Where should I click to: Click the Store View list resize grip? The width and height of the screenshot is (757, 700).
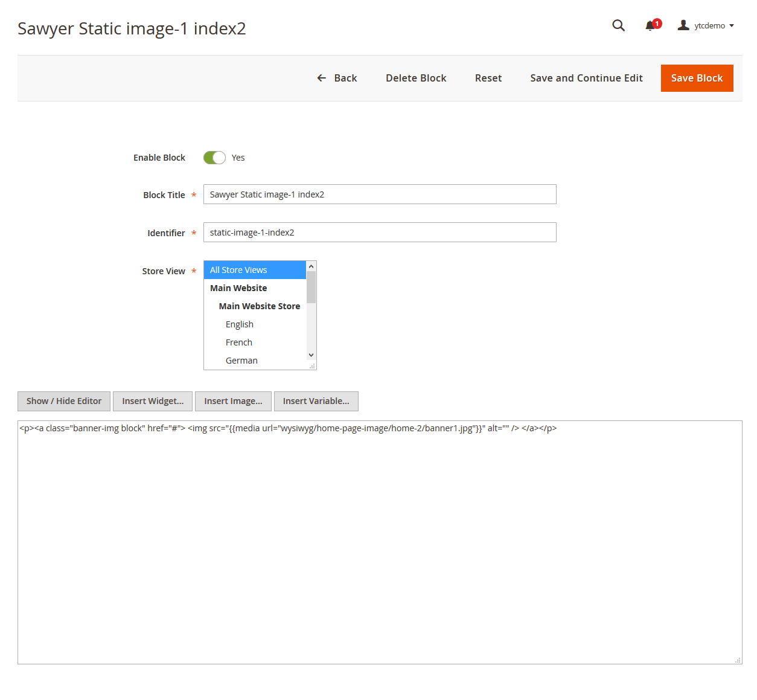click(x=312, y=366)
